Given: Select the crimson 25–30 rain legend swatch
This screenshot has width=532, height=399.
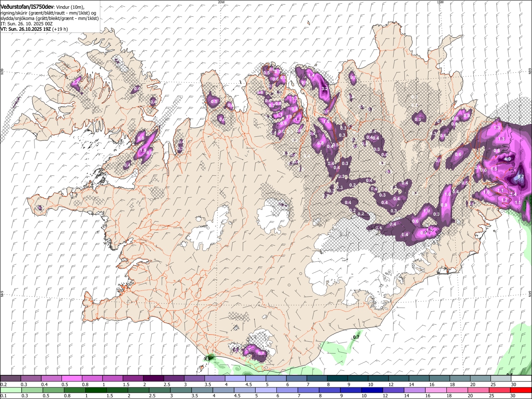Looking at the screenshot, I should (500, 390).
